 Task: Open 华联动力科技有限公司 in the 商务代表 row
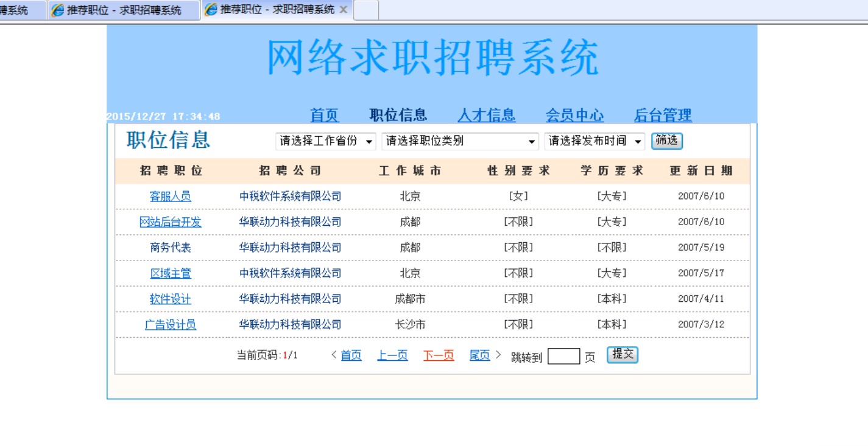pyautogui.click(x=290, y=248)
